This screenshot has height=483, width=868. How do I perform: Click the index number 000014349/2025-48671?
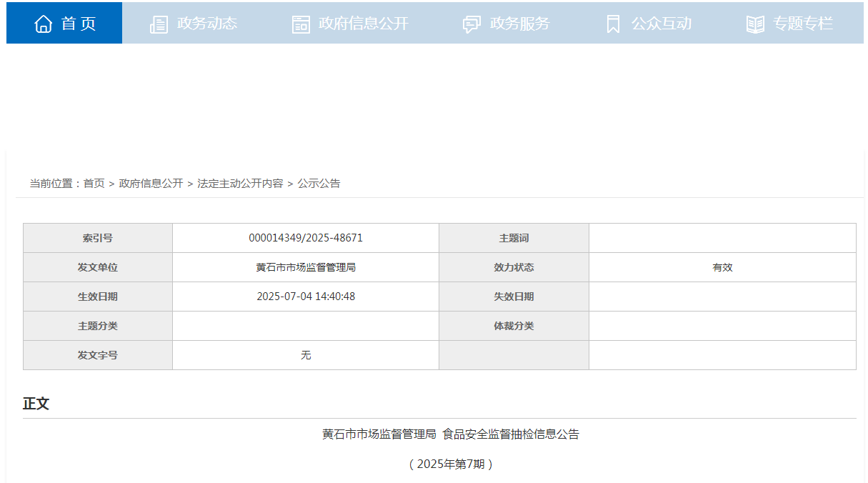[x=306, y=238]
